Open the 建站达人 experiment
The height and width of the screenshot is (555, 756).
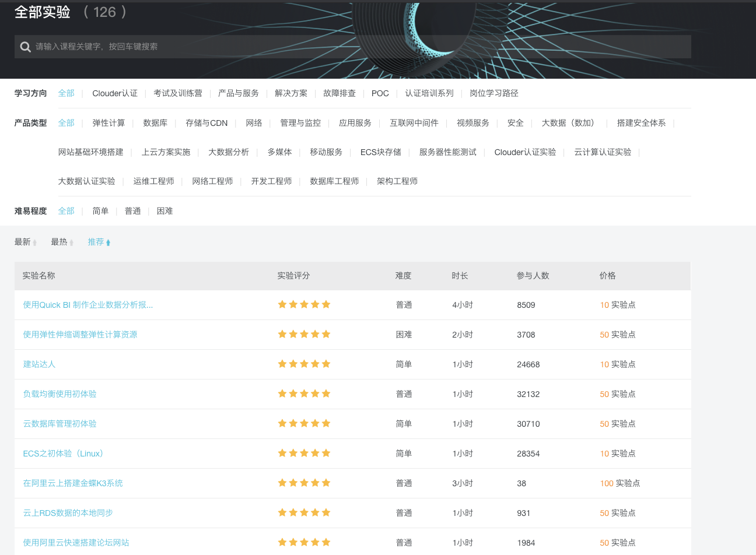coord(39,363)
